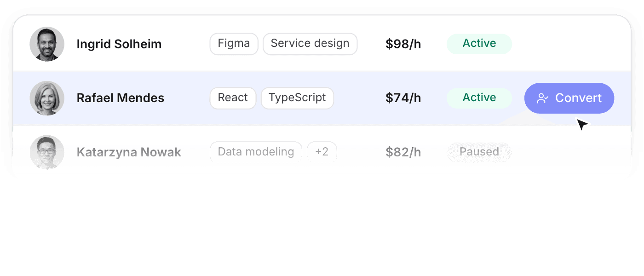Click the Data modeling skill tag

point(256,152)
